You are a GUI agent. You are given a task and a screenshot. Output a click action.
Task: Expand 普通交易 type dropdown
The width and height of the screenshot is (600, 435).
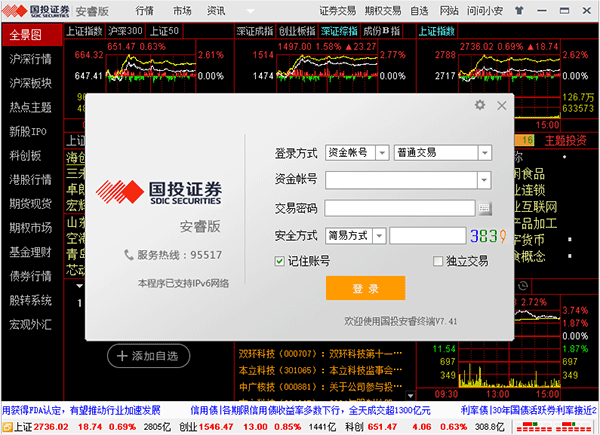[x=484, y=153]
